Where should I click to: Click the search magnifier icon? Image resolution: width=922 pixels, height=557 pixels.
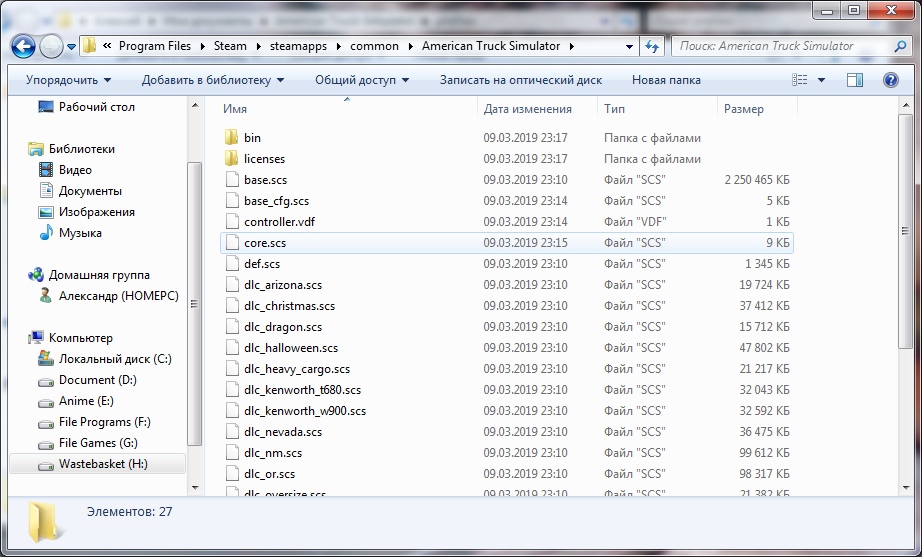(x=900, y=46)
